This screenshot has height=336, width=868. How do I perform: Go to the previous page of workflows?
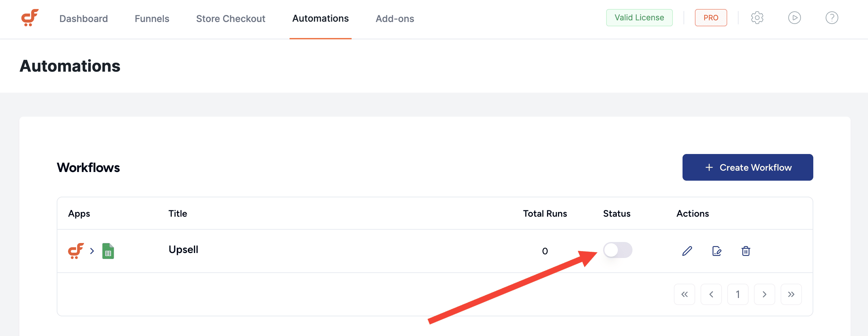(711, 294)
